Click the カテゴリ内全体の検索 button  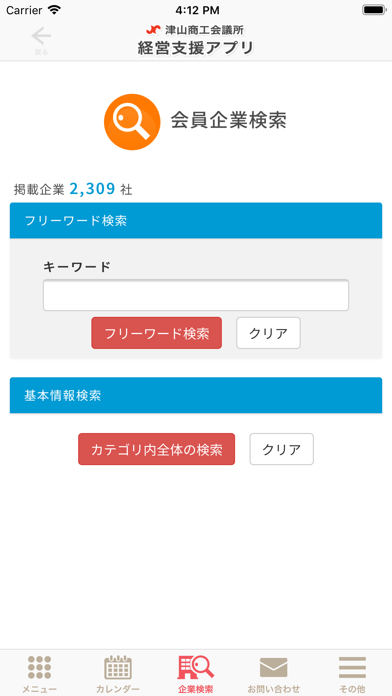[157, 449]
